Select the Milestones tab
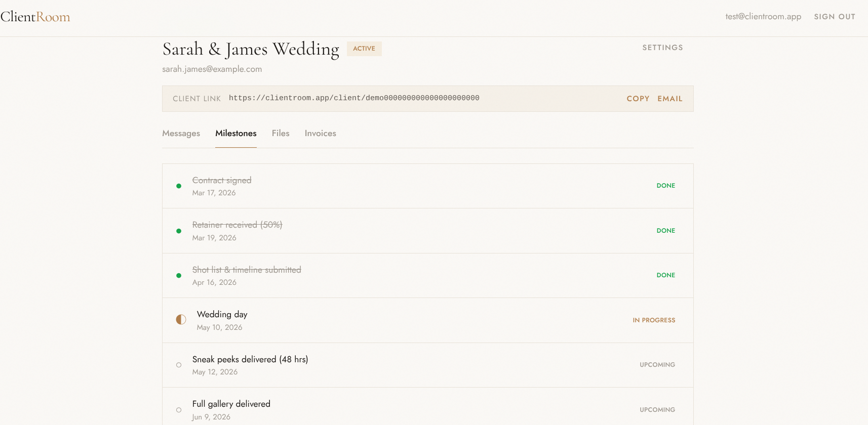The width and height of the screenshot is (868, 425). click(236, 134)
